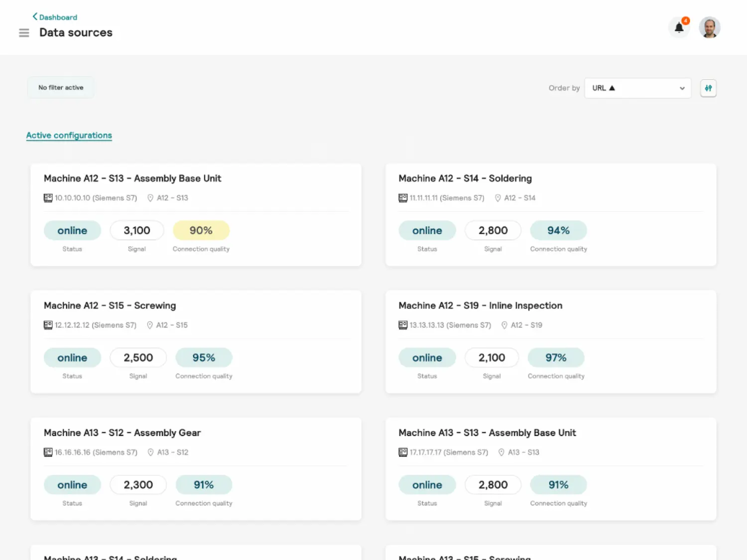Click the 2,300 signal value
Screen dimensions: 747x560
tap(138, 485)
